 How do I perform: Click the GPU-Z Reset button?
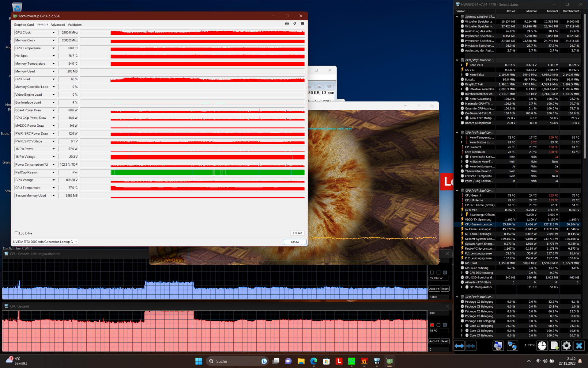click(x=297, y=233)
